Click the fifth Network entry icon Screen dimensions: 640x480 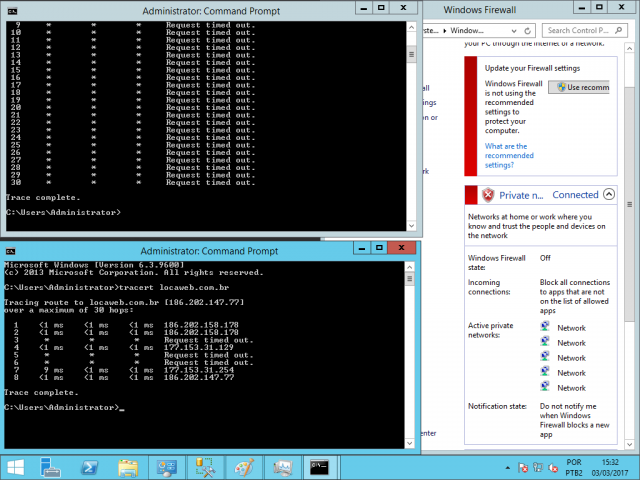pos(545,387)
